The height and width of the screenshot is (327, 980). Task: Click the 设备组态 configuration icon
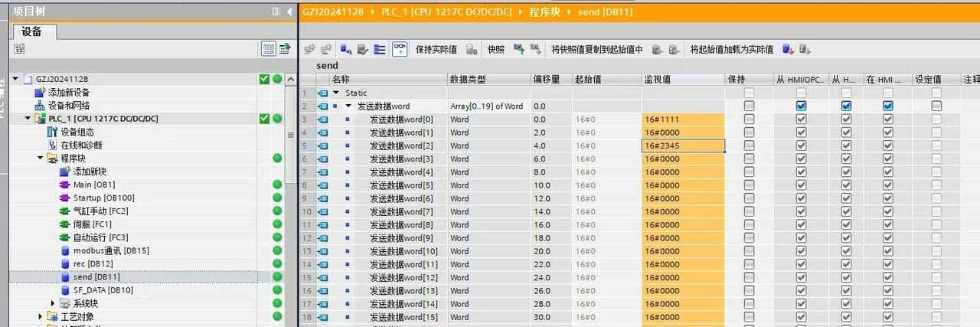point(53,132)
